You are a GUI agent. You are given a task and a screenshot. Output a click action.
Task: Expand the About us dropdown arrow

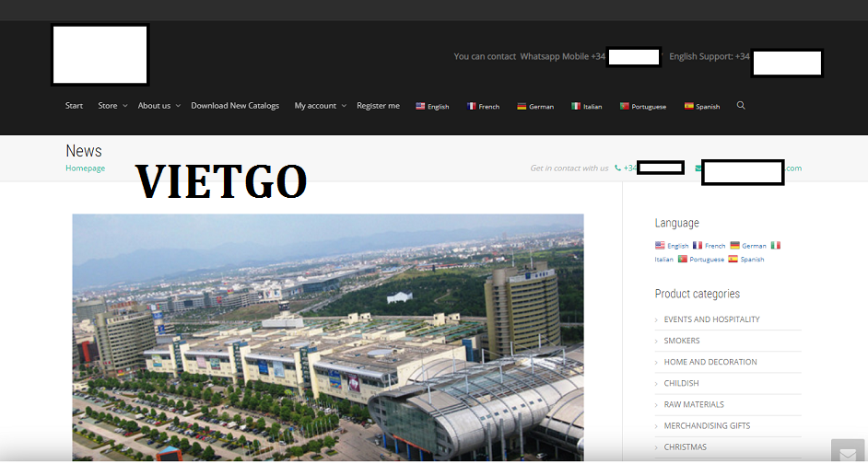pos(178,106)
